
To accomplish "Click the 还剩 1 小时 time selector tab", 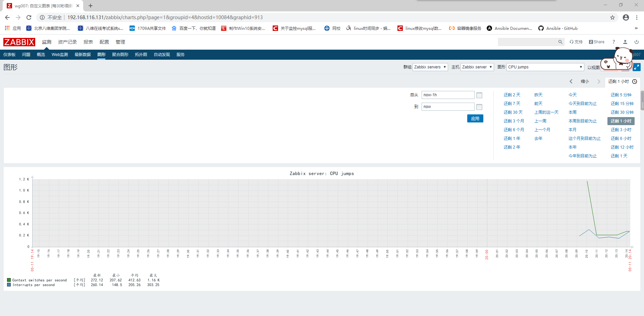I will [x=623, y=82].
